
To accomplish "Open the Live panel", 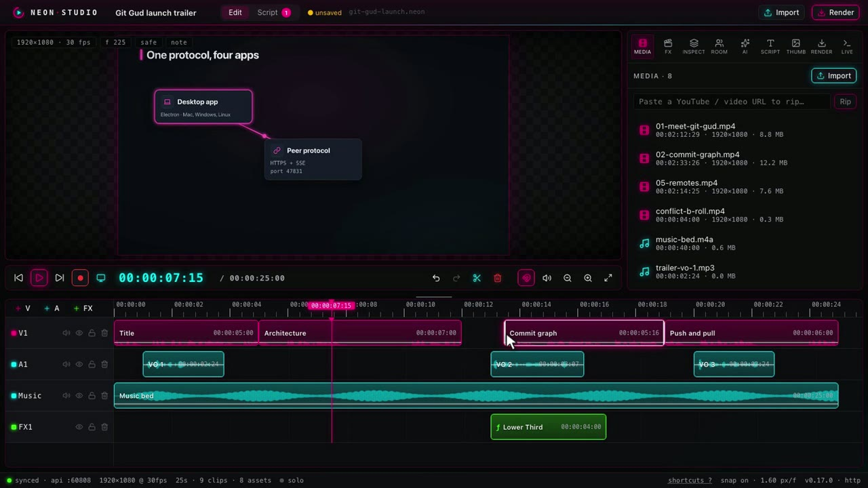I will click(x=847, y=46).
